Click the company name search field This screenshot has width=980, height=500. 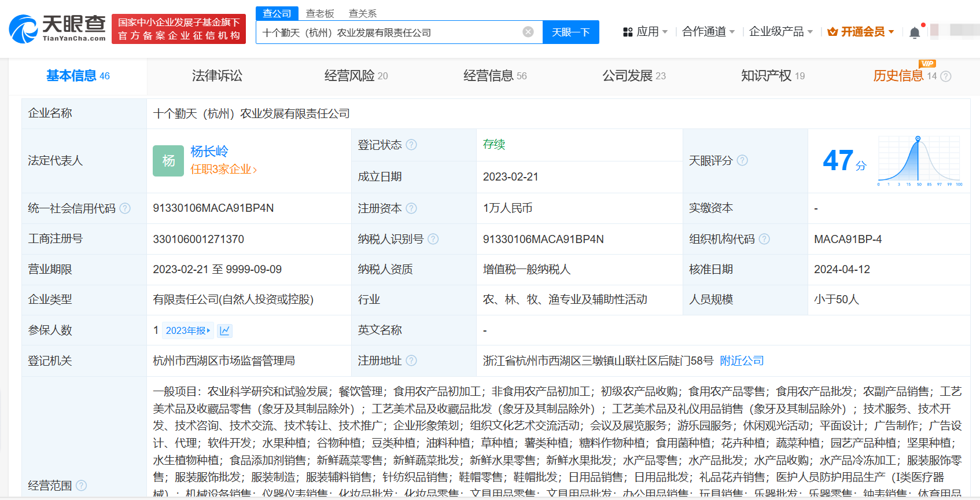pos(388,32)
